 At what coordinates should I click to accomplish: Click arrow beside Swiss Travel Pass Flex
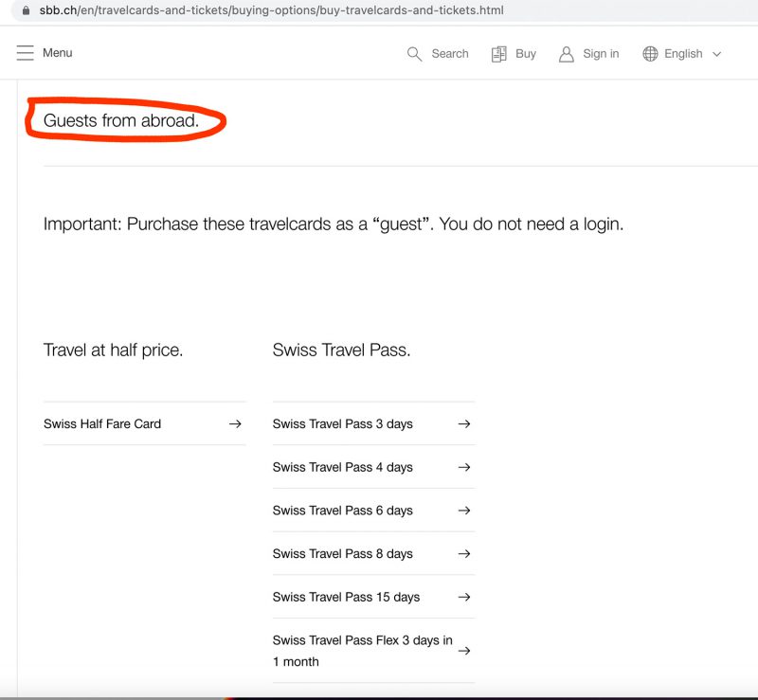[x=464, y=651]
